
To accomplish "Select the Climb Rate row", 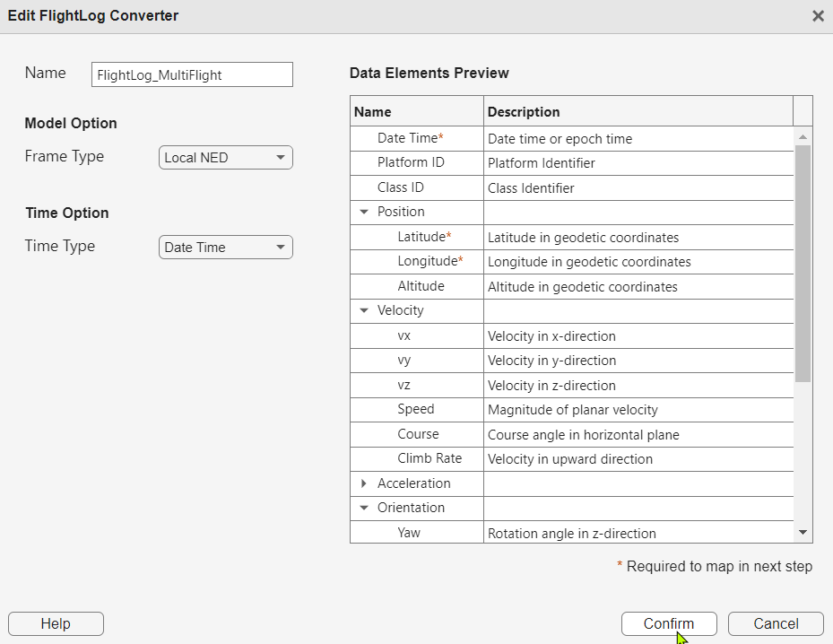I will [x=430, y=458].
